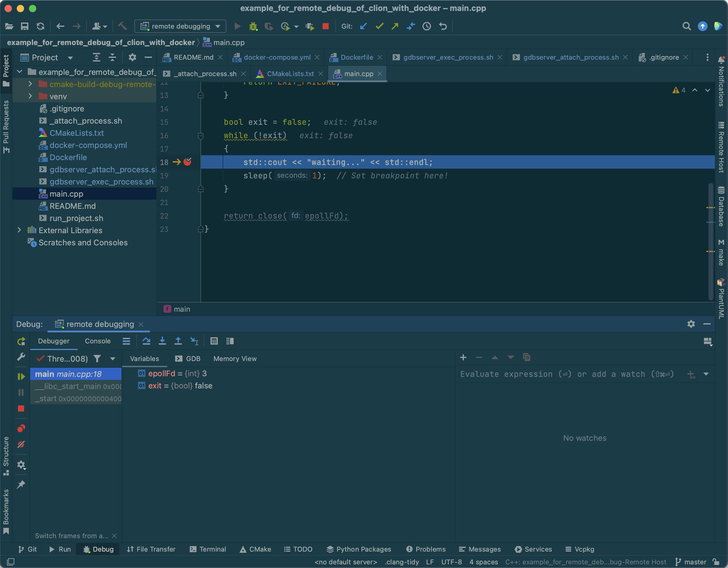Click the Git Update Project arrow icon
Image resolution: width=728 pixels, height=568 pixels.
coord(363,26)
